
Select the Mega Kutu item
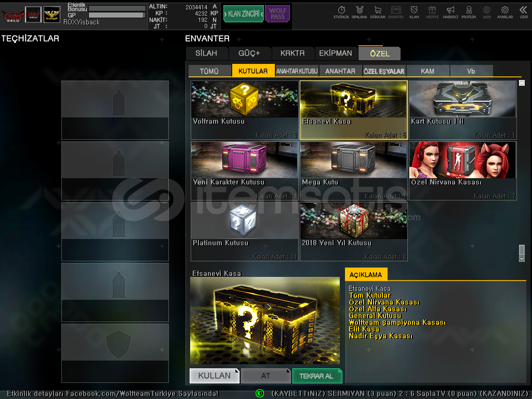(353, 170)
